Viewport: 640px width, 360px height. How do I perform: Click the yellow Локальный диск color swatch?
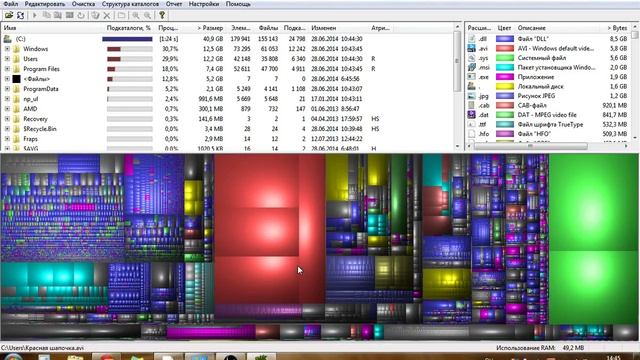tap(504, 87)
